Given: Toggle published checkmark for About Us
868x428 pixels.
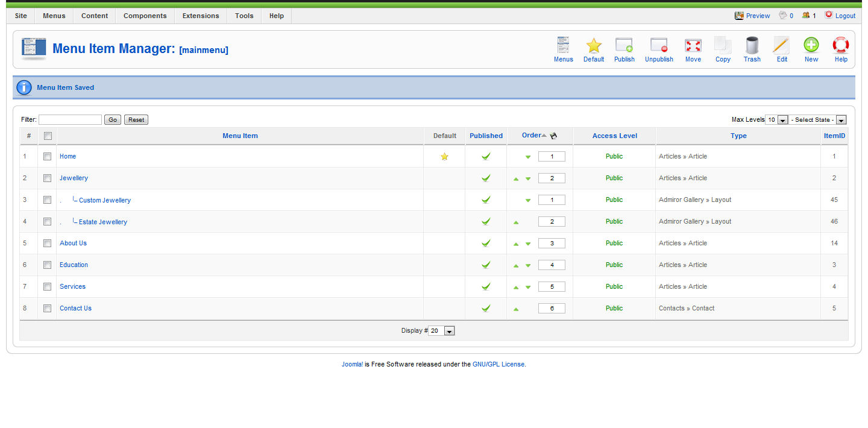Looking at the screenshot, I should (x=486, y=244).
